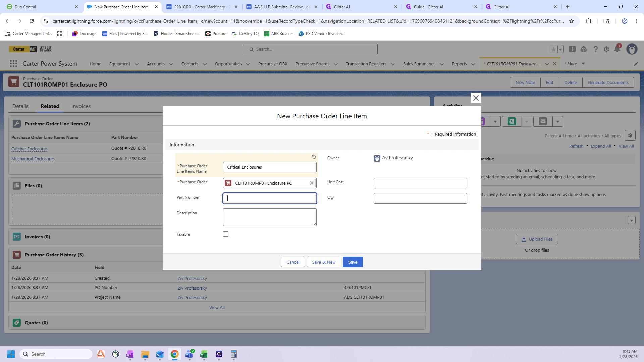Click the undo icon on name field
This screenshot has width=644, height=362.
coord(314,157)
